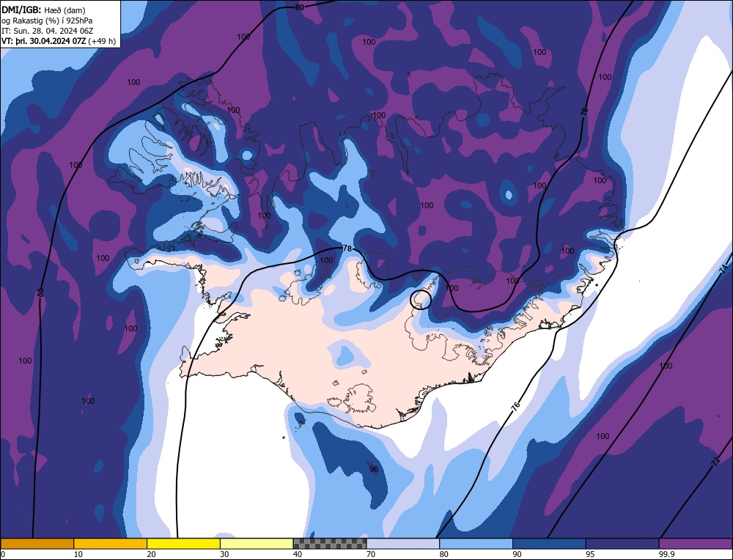Viewport: 733px width, 560px height.
Task: Click the legend scale value "30"
Action: (x=224, y=554)
